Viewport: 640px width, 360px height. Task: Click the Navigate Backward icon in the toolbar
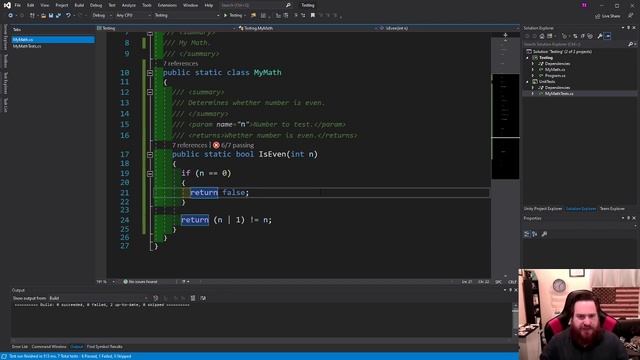[10, 16]
